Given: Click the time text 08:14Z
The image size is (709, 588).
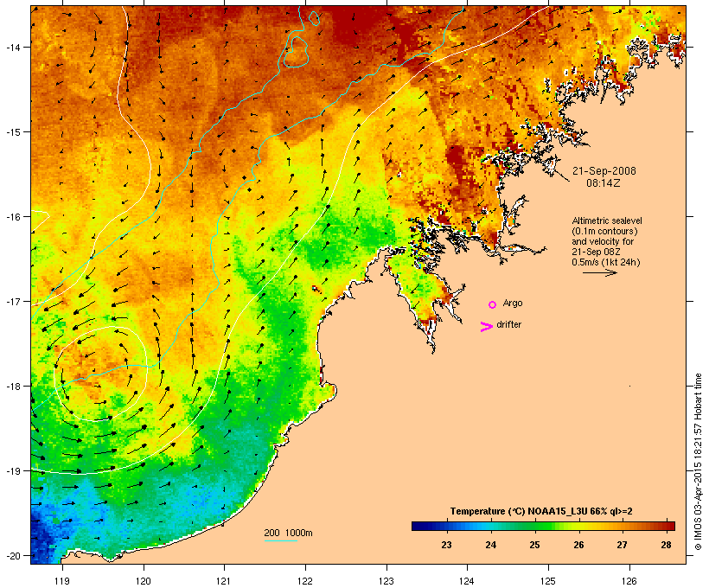Looking at the screenshot, I should (604, 183).
